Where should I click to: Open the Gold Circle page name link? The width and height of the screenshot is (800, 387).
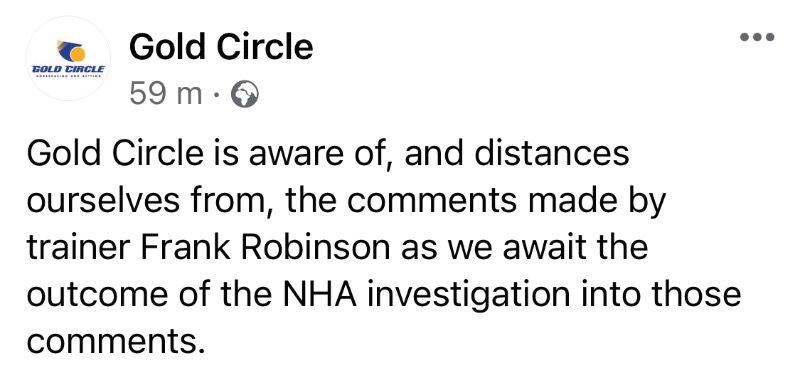pos(221,47)
